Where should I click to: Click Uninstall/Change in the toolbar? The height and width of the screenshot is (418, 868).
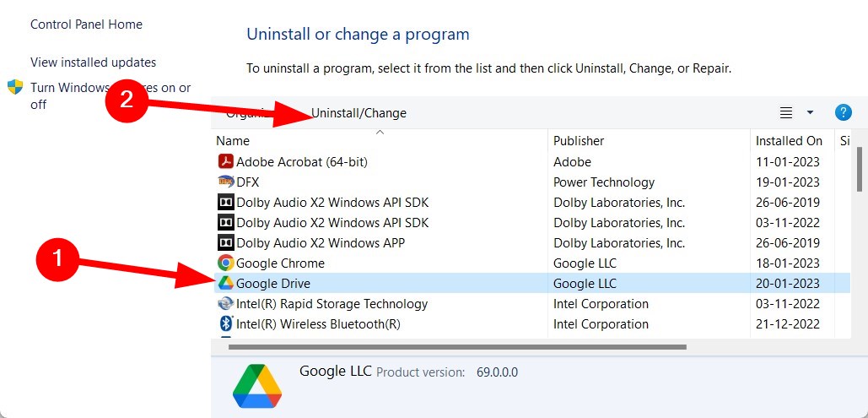(x=359, y=113)
